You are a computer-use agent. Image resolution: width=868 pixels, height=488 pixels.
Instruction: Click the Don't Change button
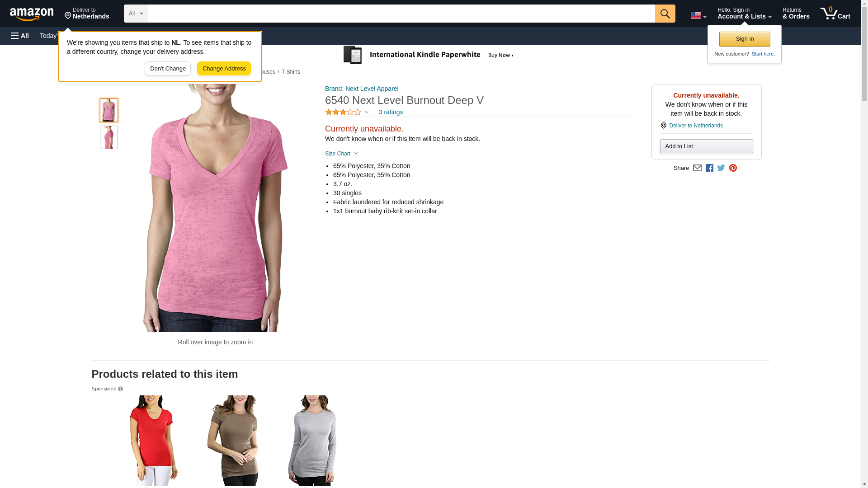(x=168, y=69)
